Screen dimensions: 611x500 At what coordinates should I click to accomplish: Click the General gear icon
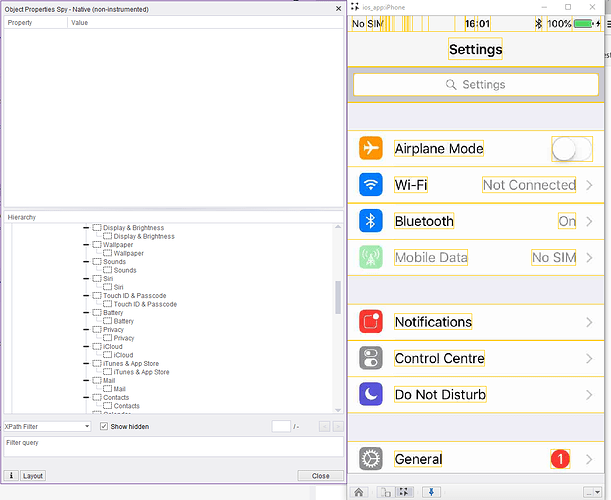(372, 459)
